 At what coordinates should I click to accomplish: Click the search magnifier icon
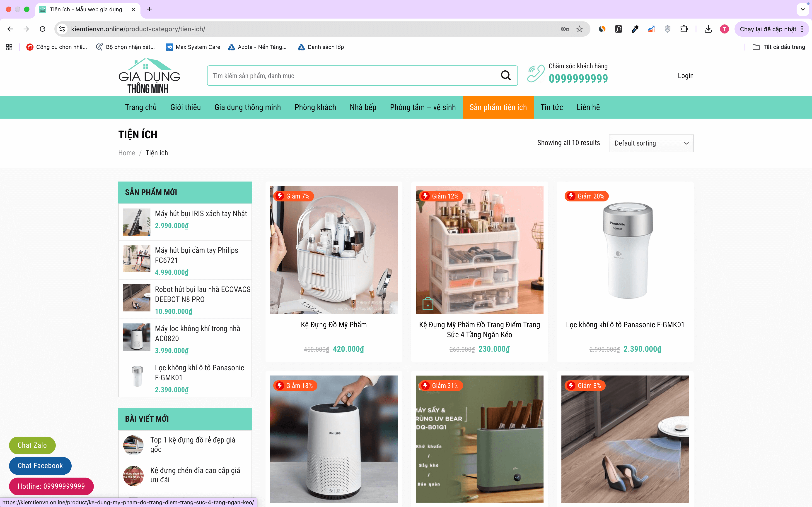tap(506, 75)
